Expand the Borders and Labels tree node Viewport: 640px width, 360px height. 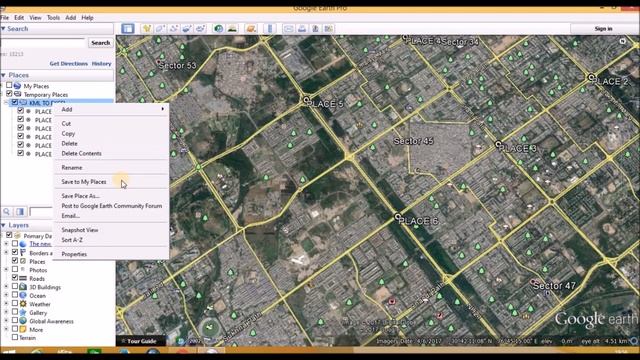click(6, 253)
